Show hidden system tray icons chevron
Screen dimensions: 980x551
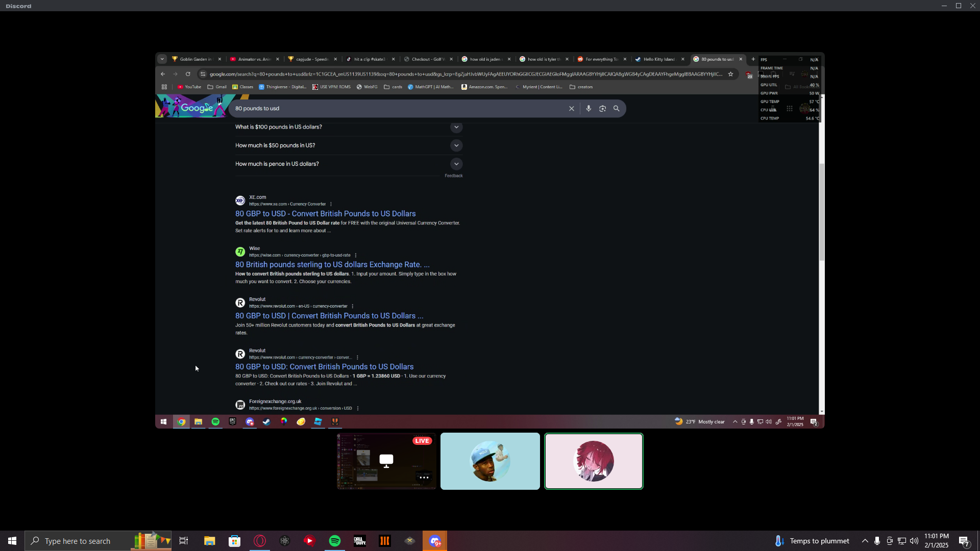(x=865, y=541)
